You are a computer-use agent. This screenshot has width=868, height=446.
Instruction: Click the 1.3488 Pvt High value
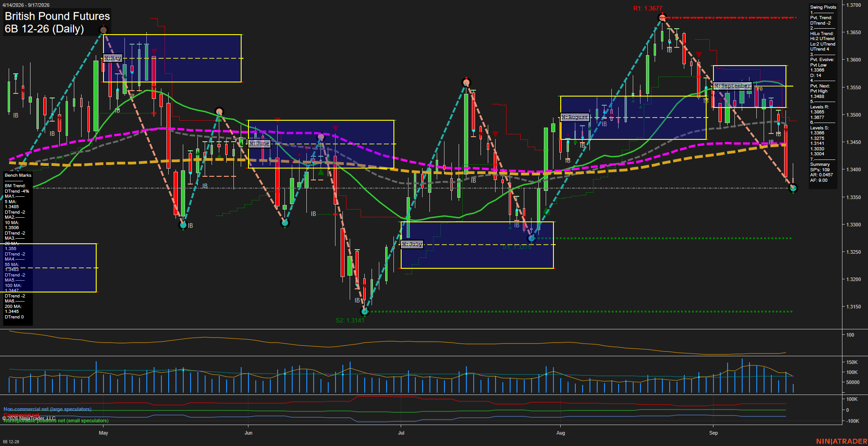pos(817,97)
